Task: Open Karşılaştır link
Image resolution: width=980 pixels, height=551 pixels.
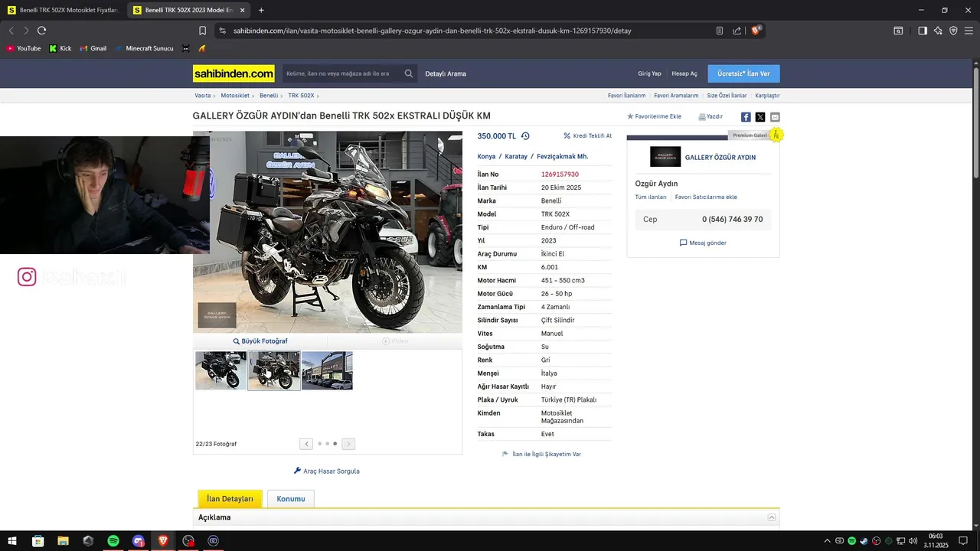Action: (x=767, y=96)
